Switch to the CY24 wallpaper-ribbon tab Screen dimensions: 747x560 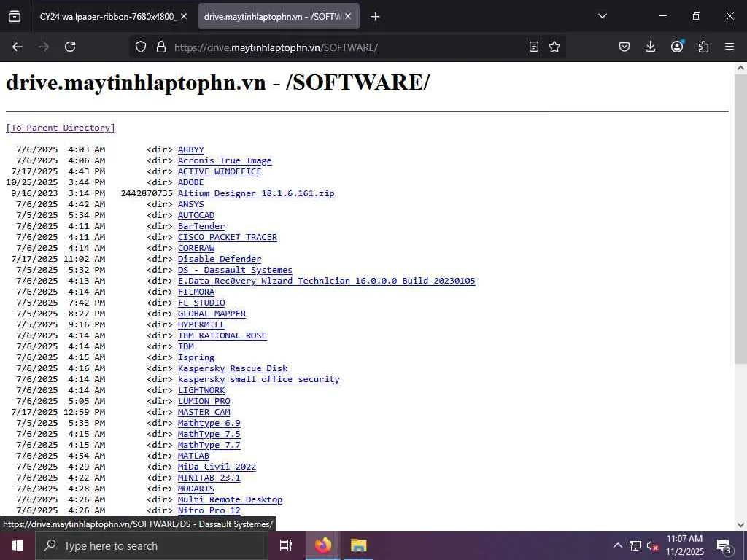click(107, 16)
